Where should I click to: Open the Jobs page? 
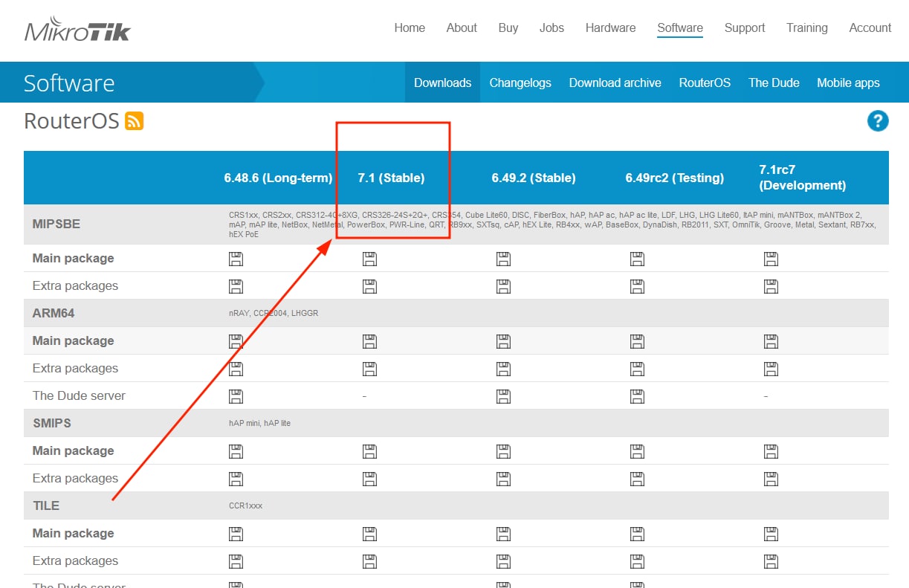551,28
